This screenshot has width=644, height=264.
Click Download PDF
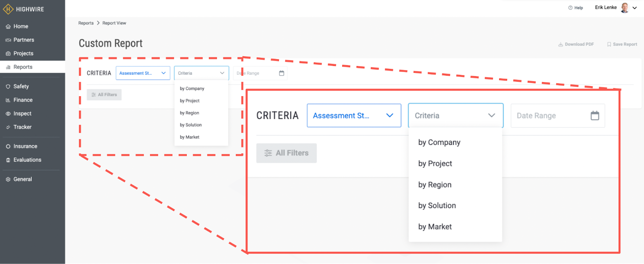[x=576, y=44]
